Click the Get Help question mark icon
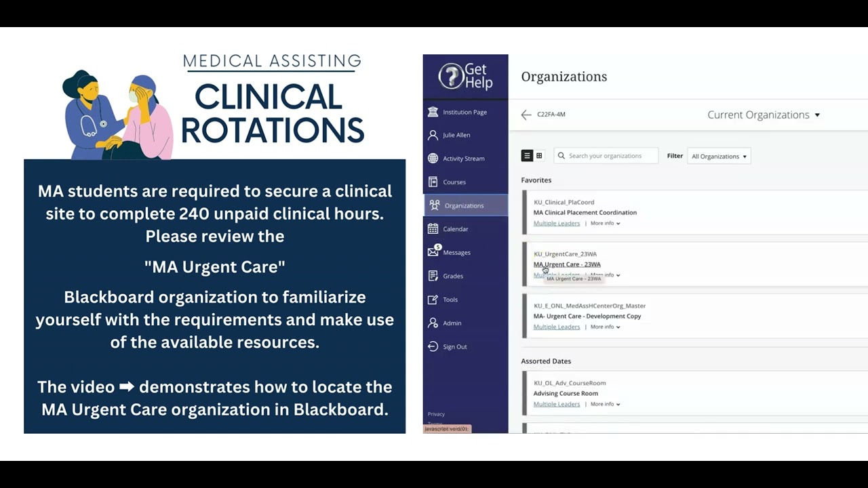Viewport: 868px width, 488px height. pos(450,76)
